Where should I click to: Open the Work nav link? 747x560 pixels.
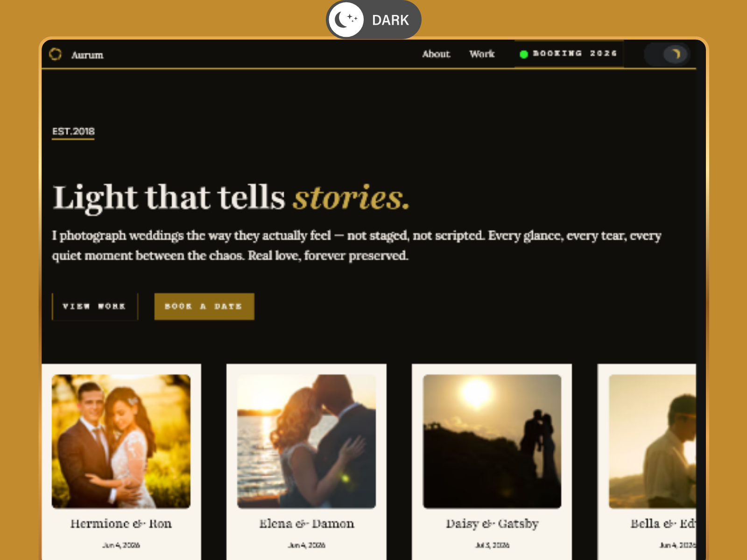[482, 54]
